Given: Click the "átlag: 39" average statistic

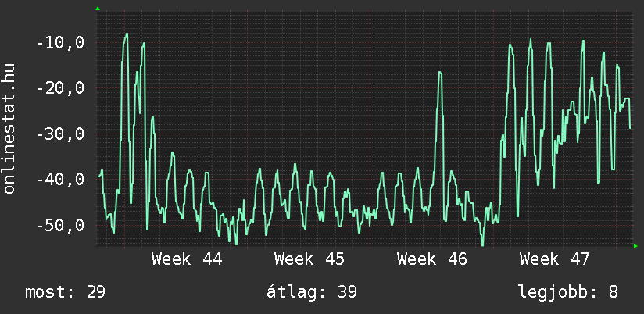Looking at the screenshot, I should (x=311, y=292).
